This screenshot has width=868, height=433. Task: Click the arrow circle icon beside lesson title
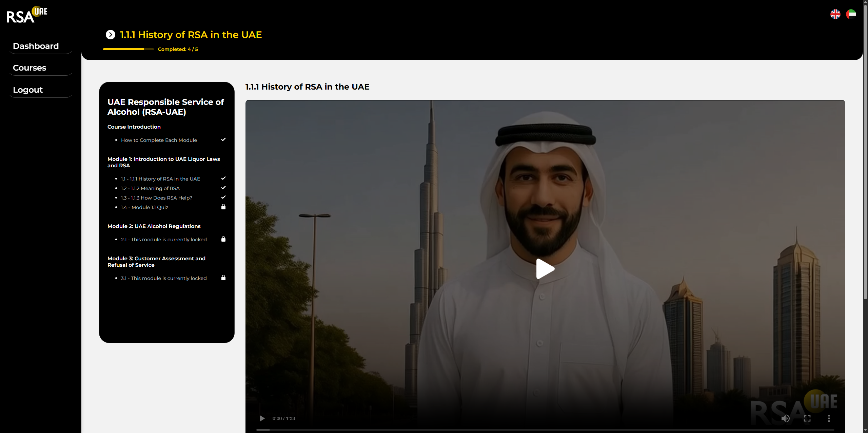[x=110, y=35]
